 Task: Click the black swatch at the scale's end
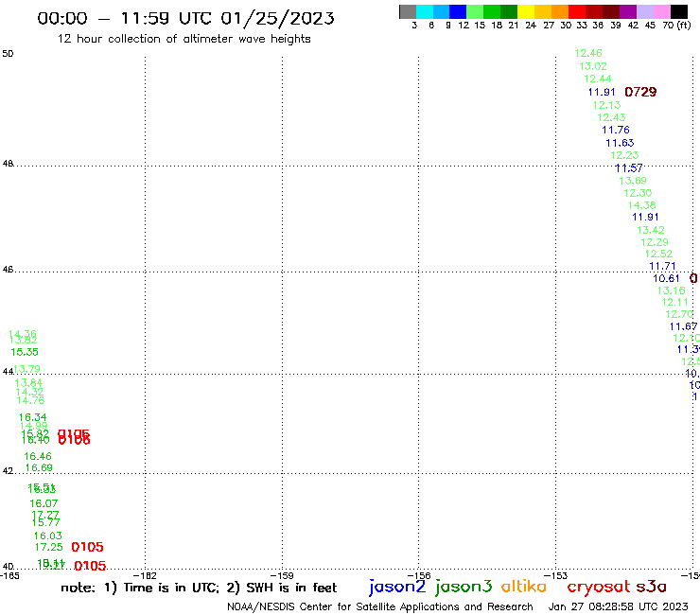pos(679,11)
